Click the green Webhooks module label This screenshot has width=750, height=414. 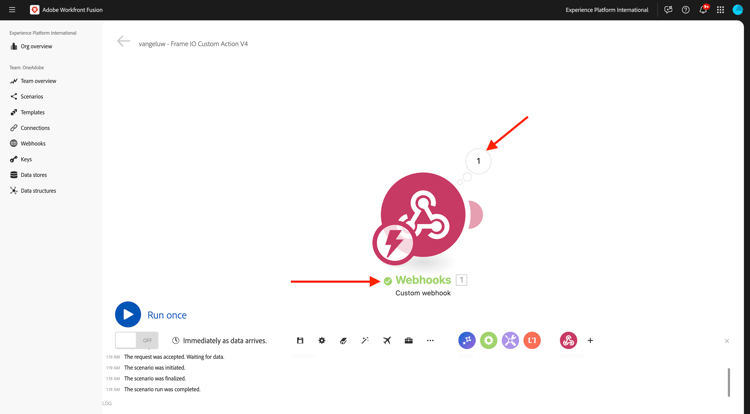click(x=423, y=280)
